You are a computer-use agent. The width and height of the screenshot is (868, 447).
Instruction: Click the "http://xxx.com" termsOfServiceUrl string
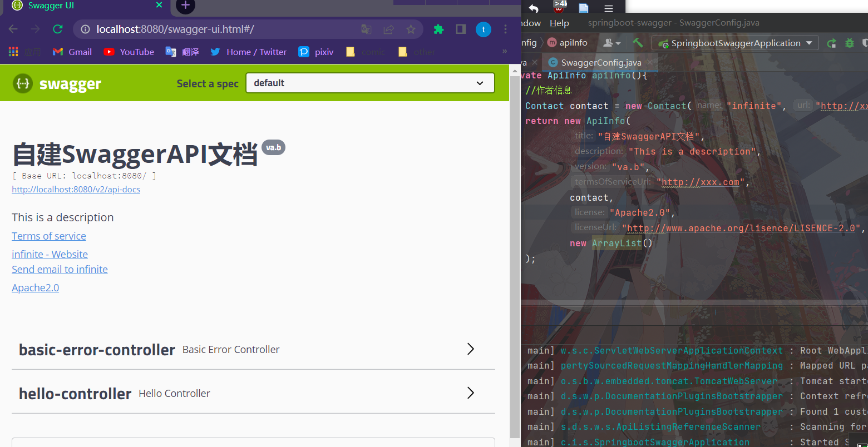(x=701, y=182)
